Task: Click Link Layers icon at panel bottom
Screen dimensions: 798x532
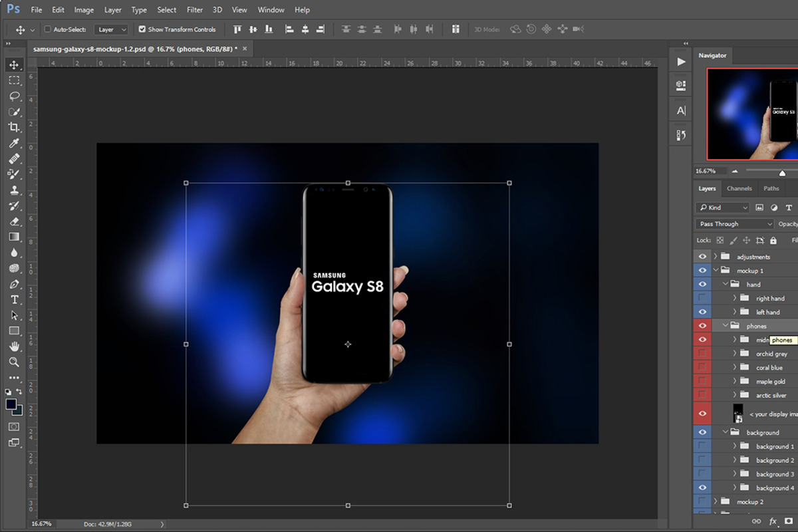Action: [x=756, y=521]
